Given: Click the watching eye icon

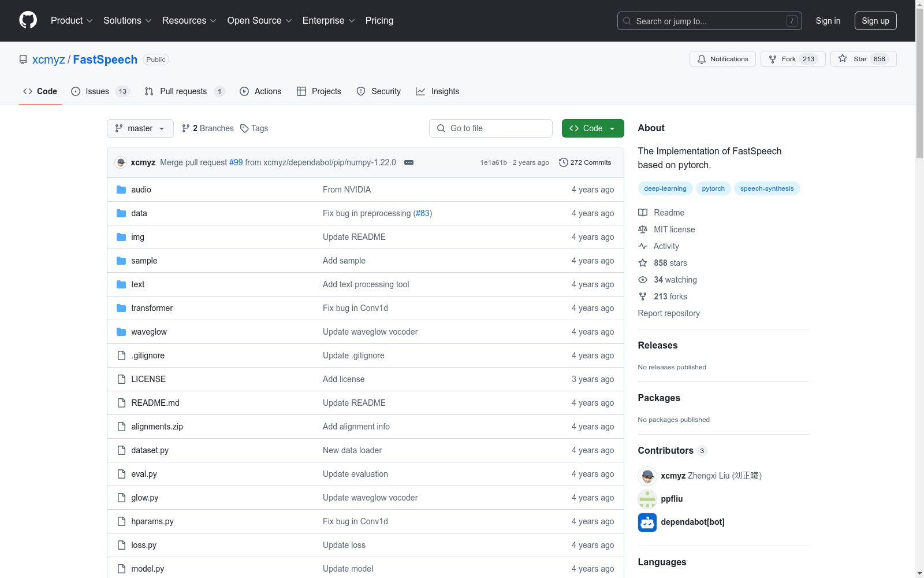Looking at the screenshot, I should tap(643, 280).
